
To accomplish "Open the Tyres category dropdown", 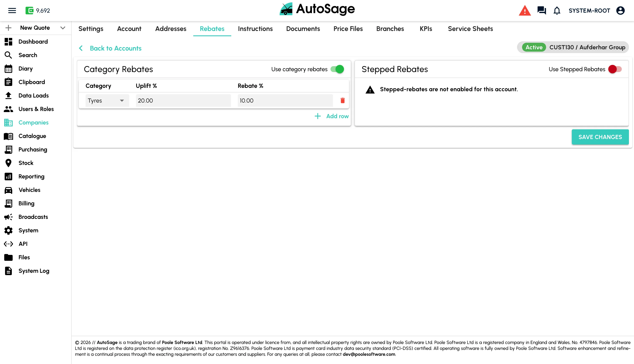I will click(x=107, y=100).
